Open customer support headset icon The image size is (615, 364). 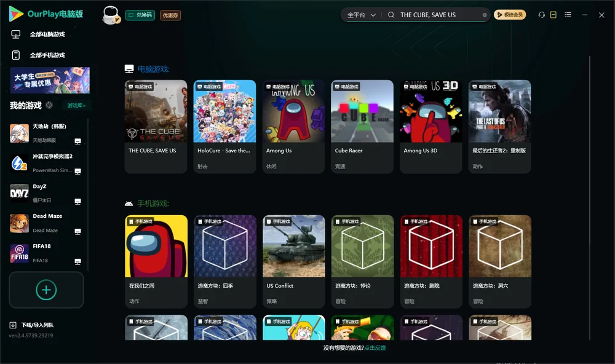pos(542,15)
